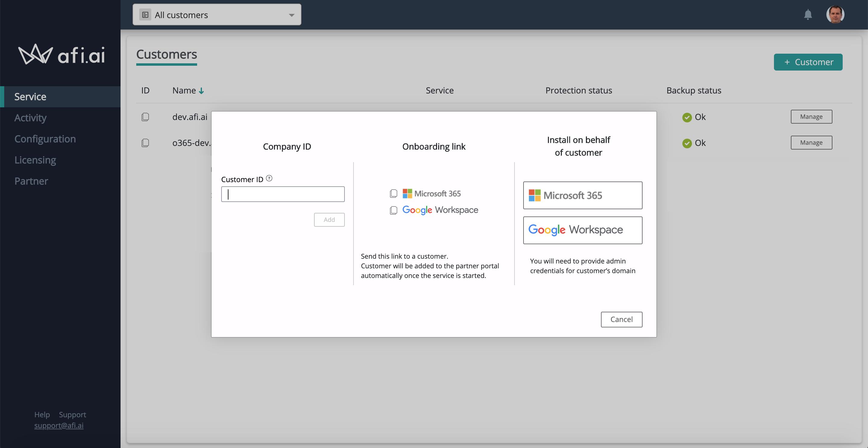The image size is (868, 448).
Task: Click the Protection status column header
Action: click(x=579, y=90)
